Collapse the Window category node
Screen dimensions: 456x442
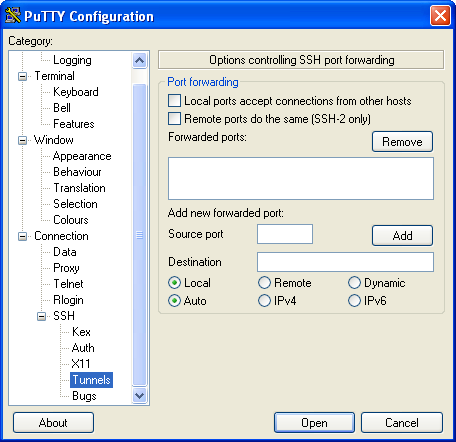pyautogui.click(x=22, y=140)
